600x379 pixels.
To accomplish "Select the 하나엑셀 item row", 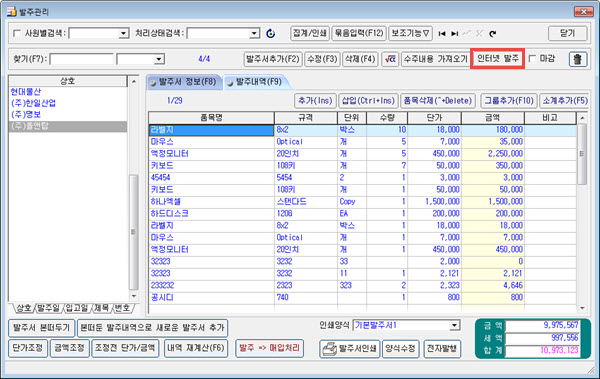I will pos(362,201).
